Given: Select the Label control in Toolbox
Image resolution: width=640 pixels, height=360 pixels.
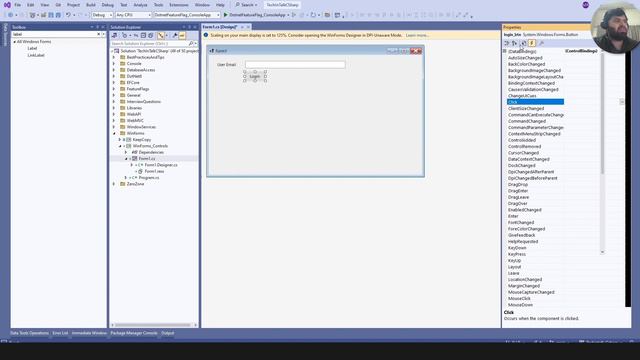Looking at the screenshot, I should point(32,48).
